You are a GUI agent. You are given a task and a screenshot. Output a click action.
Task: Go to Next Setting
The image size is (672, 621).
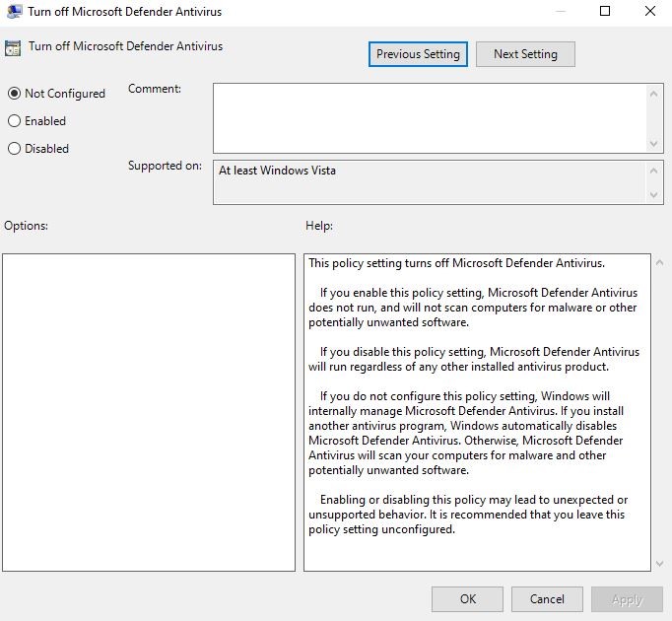[x=525, y=54]
